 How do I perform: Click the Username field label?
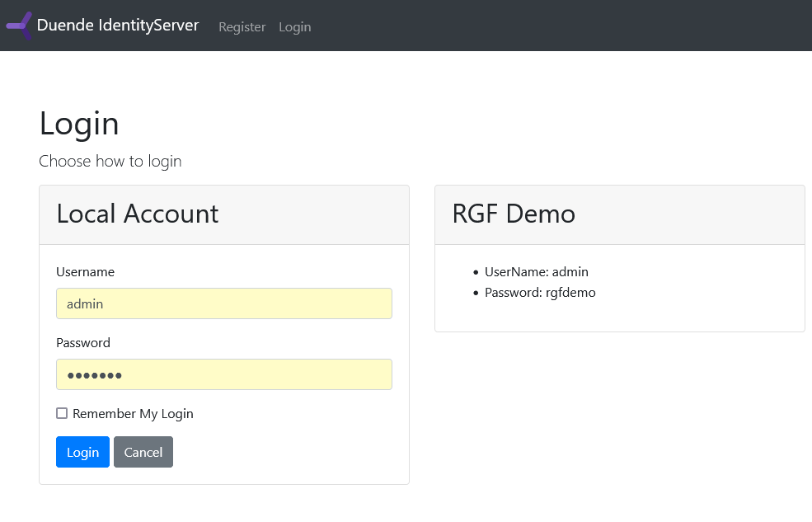tap(85, 272)
